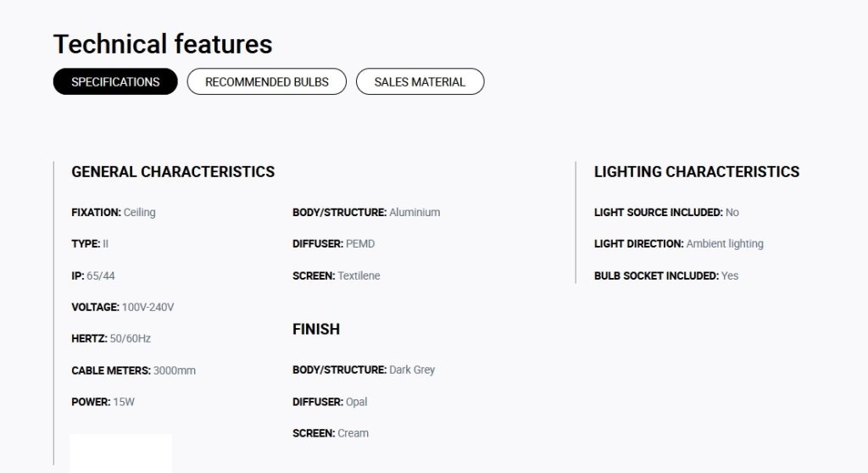The height and width of the screenshot is (473, 868).
Task: Click the white thumbnail below Power
Action: [x=120, y=454]
